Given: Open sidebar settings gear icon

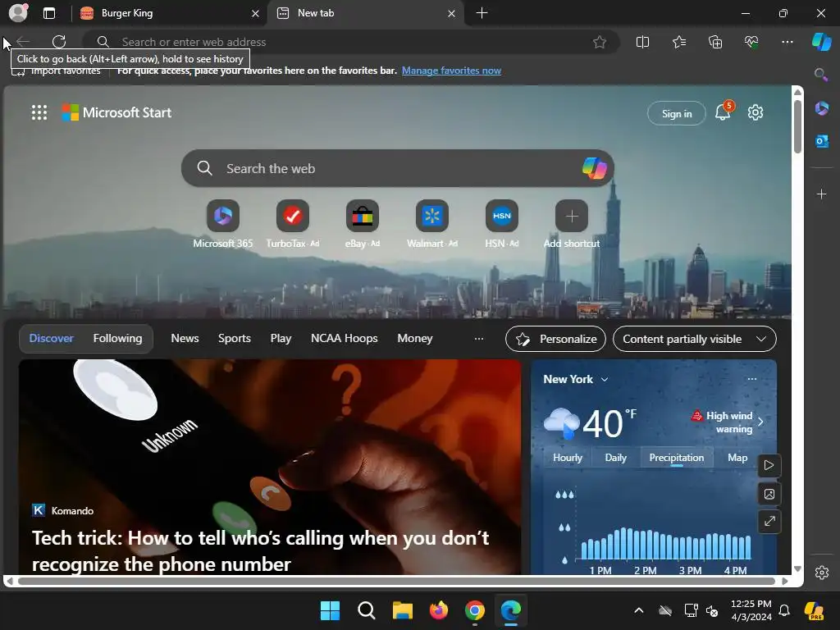Looking at the screenshot, I should click(x=821, y=572).
